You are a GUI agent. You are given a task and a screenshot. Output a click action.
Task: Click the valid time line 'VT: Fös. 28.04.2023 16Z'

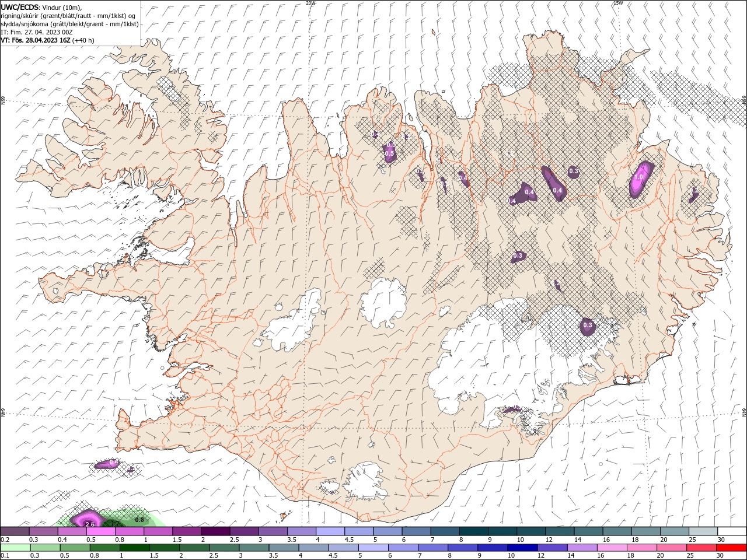(36, 40)
